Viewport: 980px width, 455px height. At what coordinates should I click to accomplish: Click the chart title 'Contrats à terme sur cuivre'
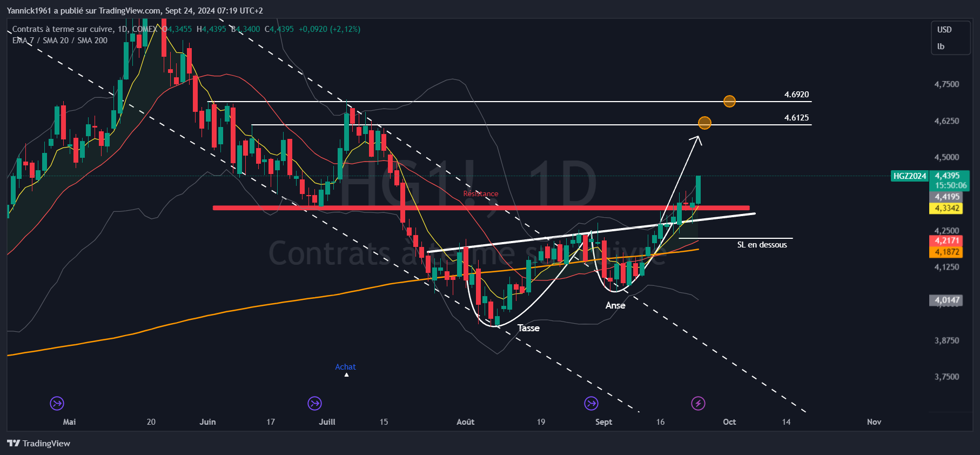63,29
